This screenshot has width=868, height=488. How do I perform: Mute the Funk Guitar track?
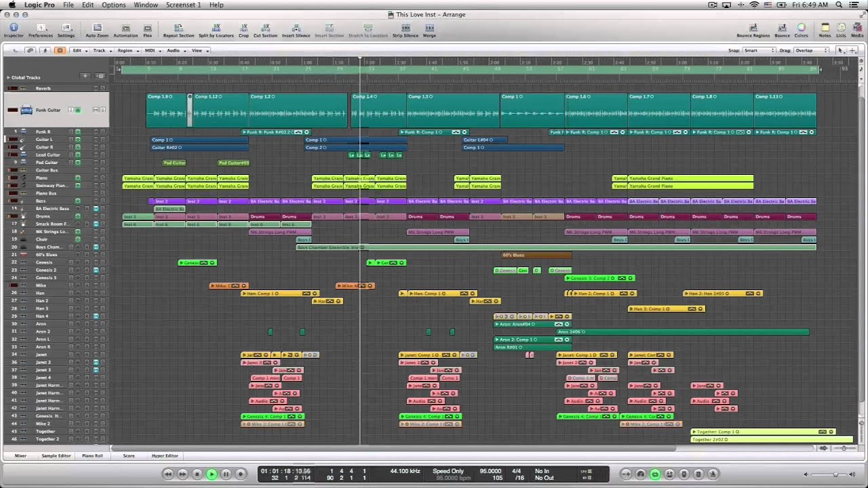[x=95, y=110]
